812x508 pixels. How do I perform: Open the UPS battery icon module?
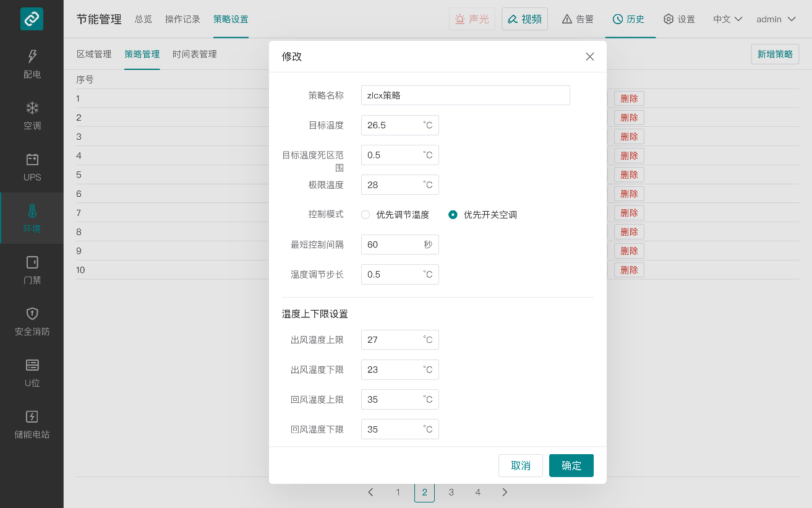(32, 160)
